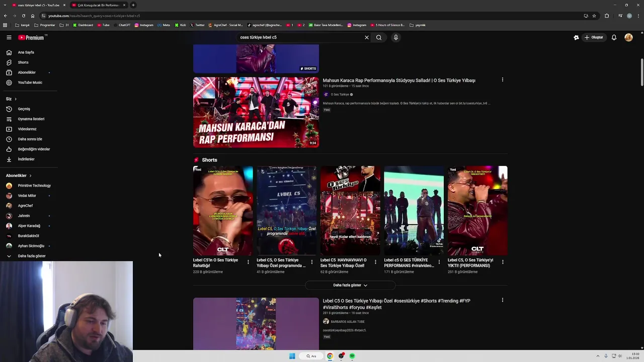This screenshot has height=362, width=644.
Task: Open options for Yılbaşı Özel programında short
Action: tap(311, 262)
